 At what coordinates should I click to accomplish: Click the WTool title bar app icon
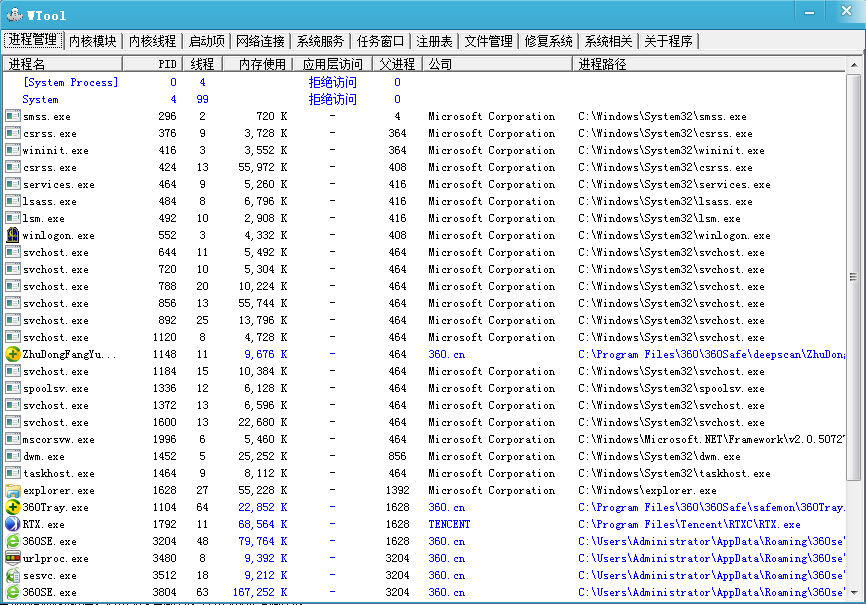[13, 14]
